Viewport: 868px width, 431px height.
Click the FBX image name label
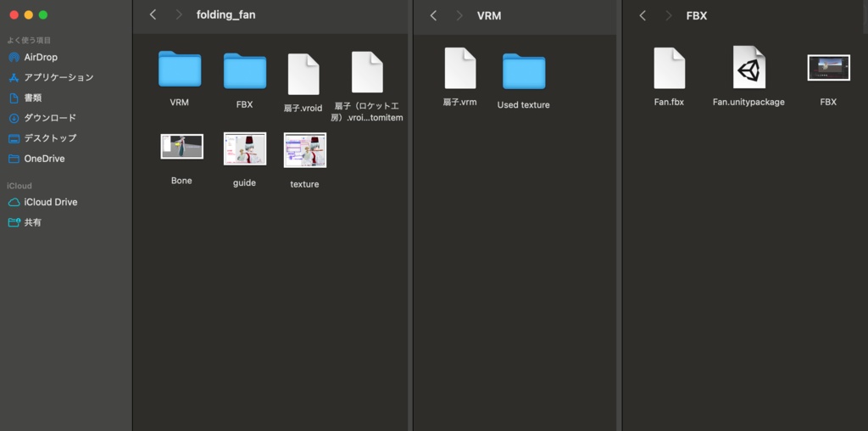point(828,102)
